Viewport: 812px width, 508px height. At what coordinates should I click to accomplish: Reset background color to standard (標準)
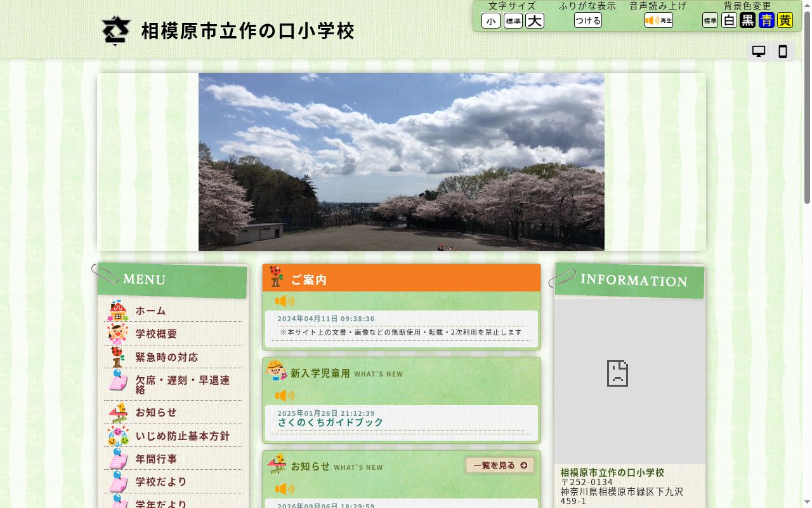(x=710, y=20)
